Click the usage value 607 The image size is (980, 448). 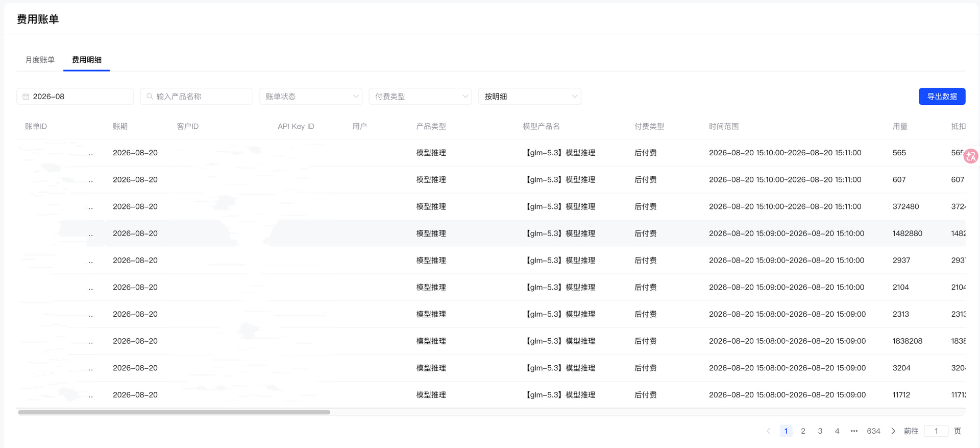899,180
